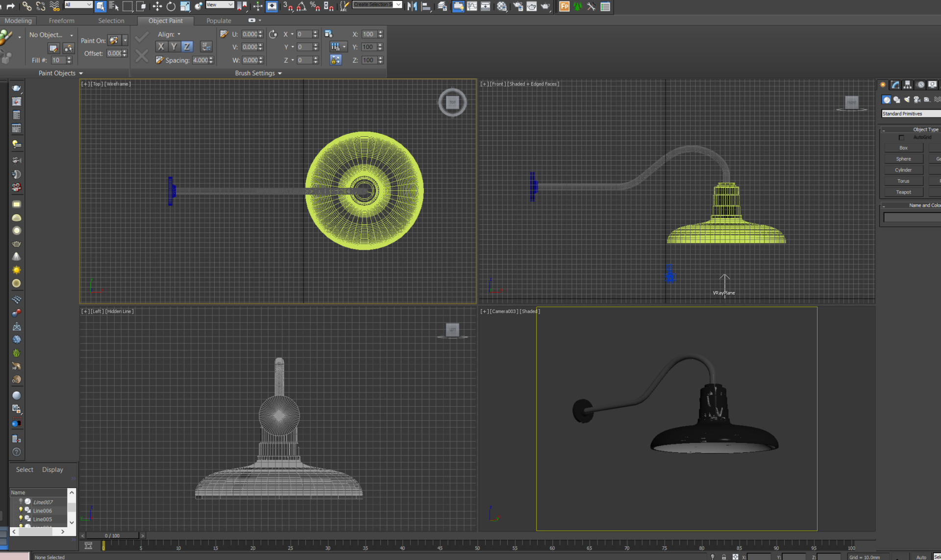Switch to the Freeform tab
The width and height of the screenshot is (941, 560).
[62, 21]
